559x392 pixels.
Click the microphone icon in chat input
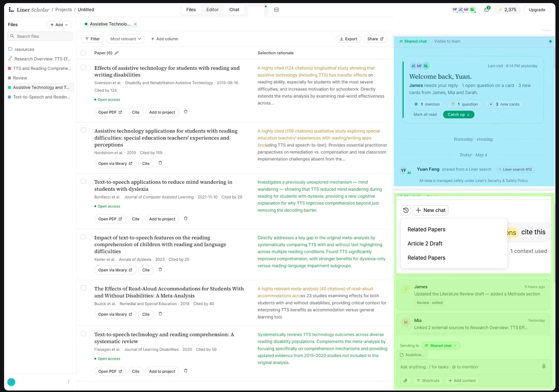coord(544,366)
